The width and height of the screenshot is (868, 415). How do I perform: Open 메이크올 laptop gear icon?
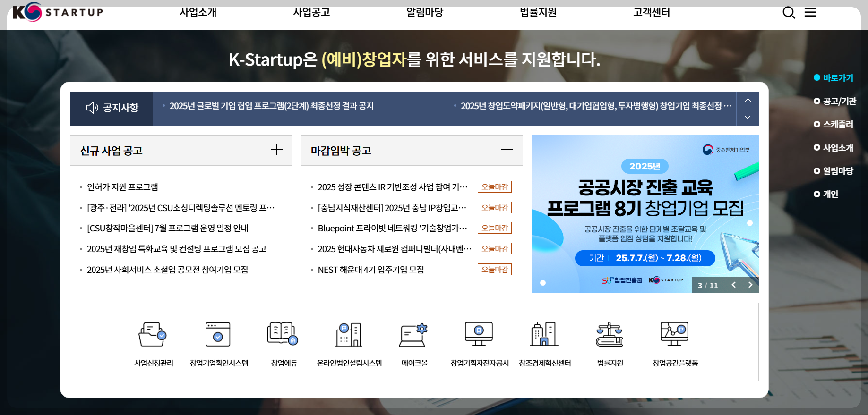[x=413, y=335]
